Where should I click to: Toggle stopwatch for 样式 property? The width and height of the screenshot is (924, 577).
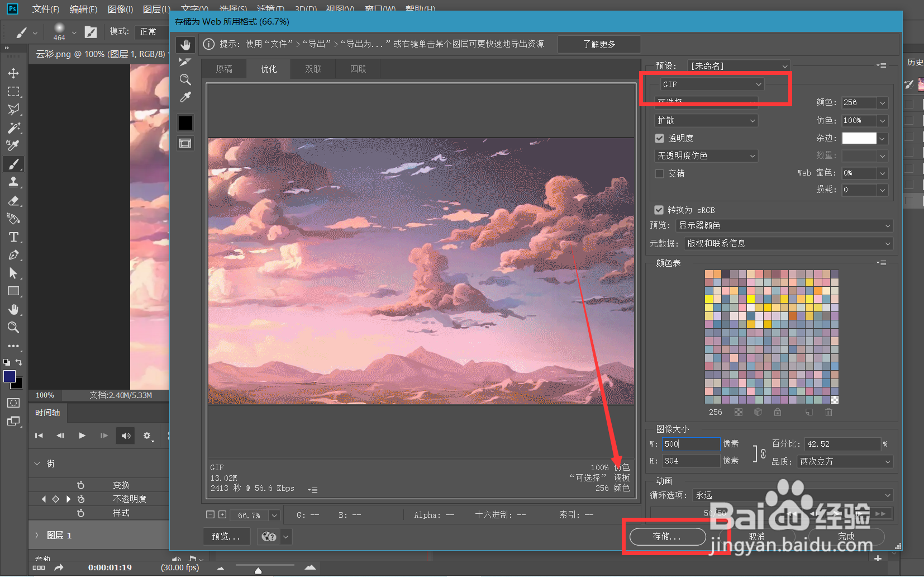coord(81,513)
